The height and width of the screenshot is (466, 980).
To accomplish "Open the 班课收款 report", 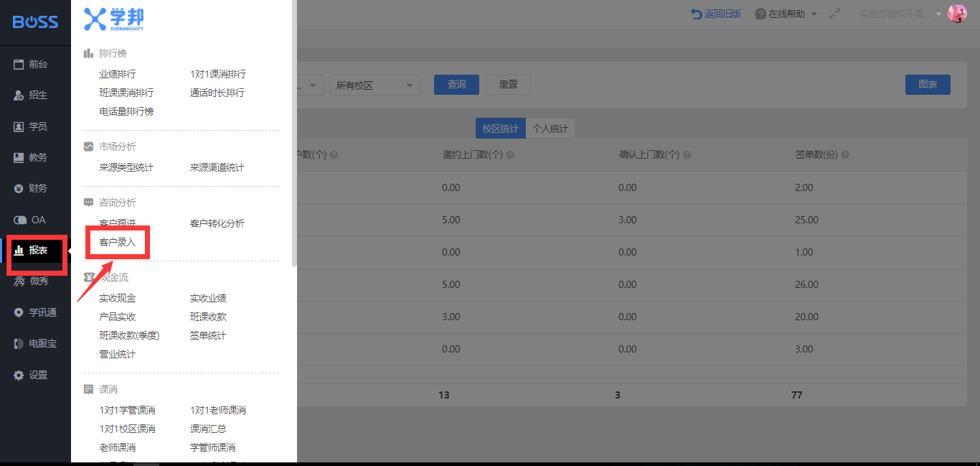I will 208,317.
